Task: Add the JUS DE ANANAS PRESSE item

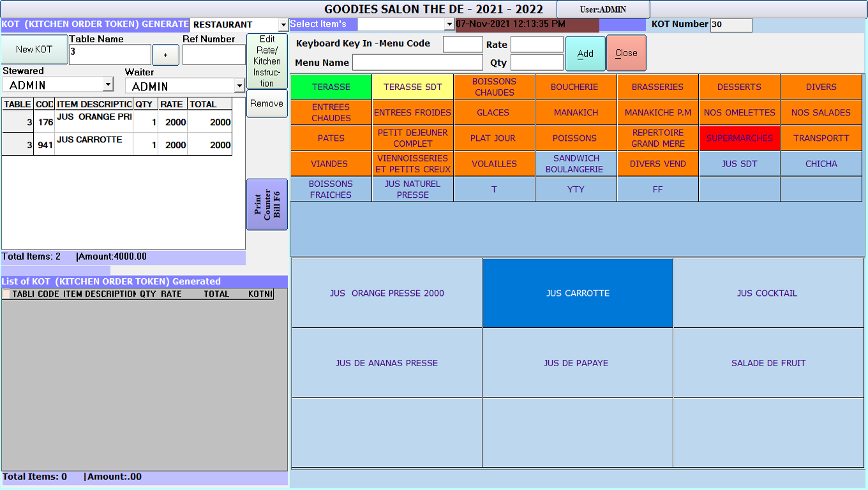Action: [x=387, y=362]
